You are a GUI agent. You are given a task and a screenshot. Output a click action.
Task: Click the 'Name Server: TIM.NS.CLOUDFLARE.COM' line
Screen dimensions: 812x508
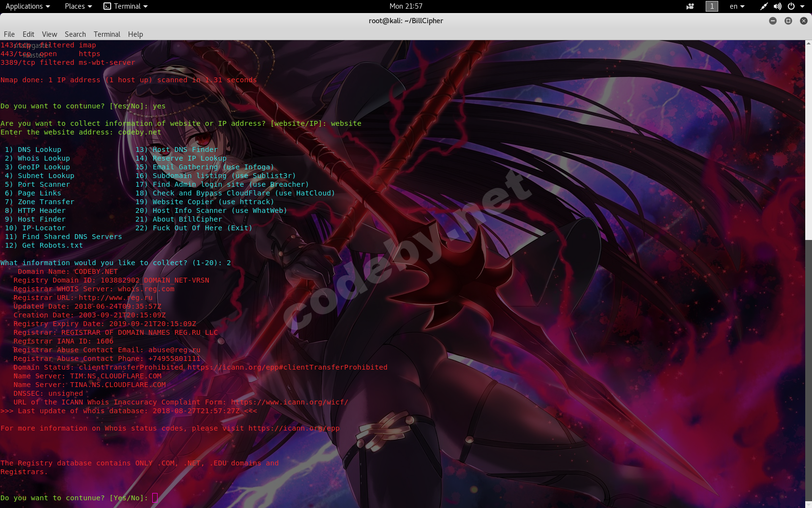(87, 376)
